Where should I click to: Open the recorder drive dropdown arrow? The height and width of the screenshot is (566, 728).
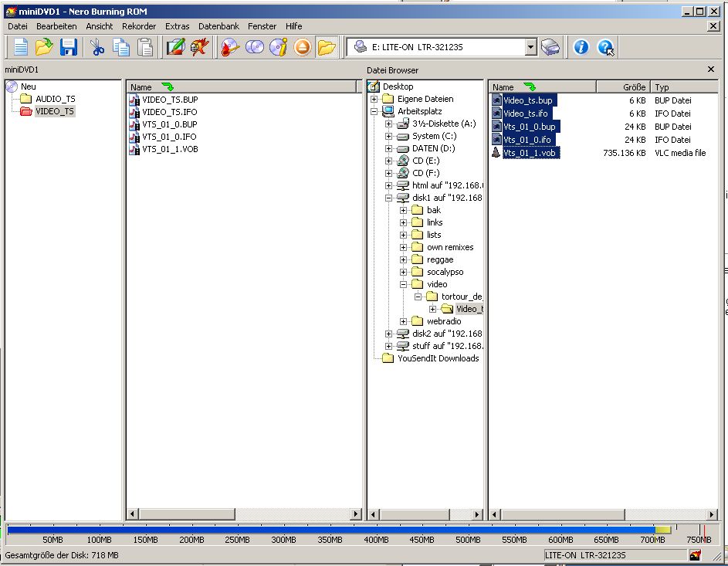[x=530, y=47]
